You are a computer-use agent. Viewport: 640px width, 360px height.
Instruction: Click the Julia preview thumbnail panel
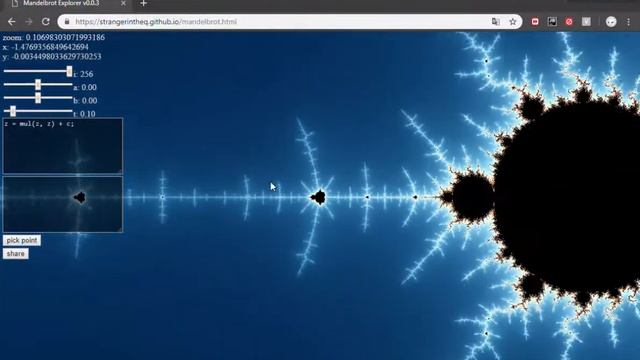63,204
